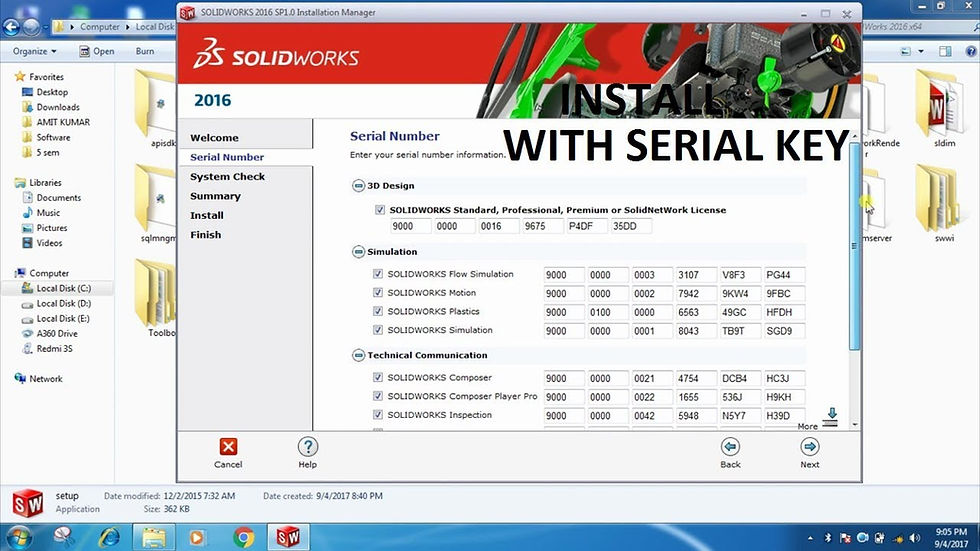
Task: Select setup application icon in details pane
Action: (28, 503)
